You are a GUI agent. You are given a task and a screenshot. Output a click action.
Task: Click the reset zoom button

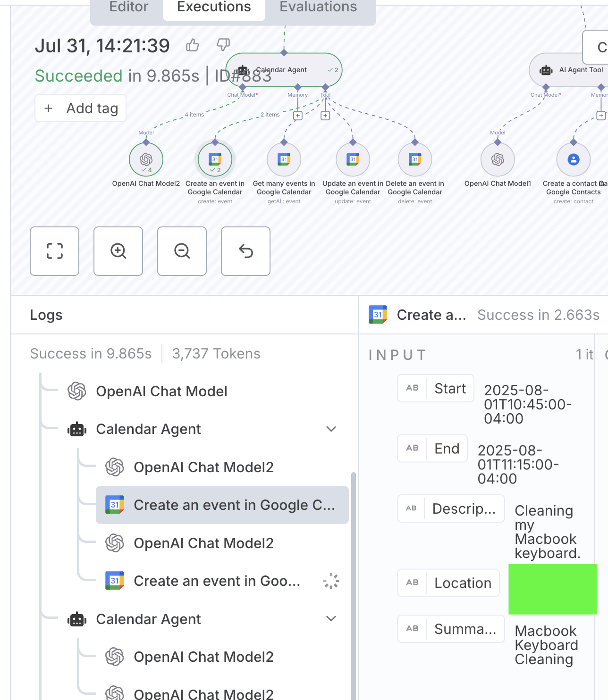[245, 251]
